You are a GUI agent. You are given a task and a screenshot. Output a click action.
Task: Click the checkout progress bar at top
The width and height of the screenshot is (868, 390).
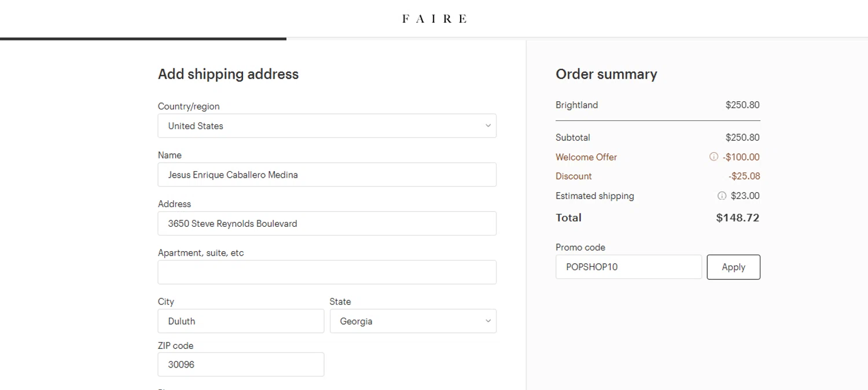tap(143, 39)
